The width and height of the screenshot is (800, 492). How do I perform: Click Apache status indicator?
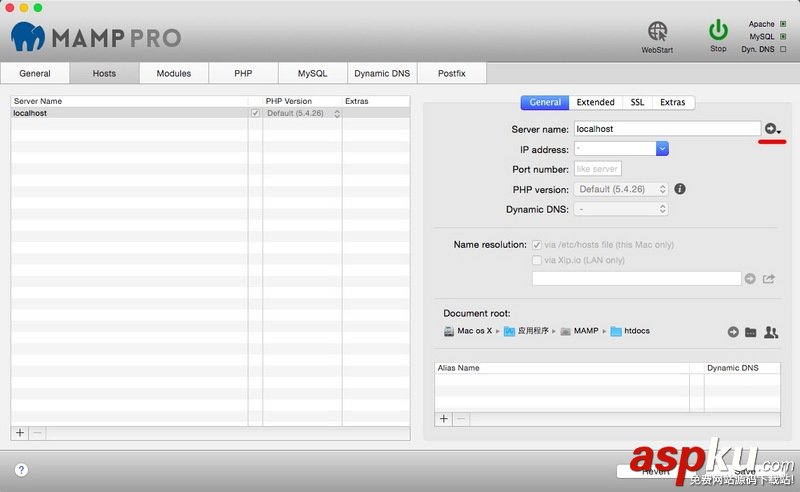point(783,24)
